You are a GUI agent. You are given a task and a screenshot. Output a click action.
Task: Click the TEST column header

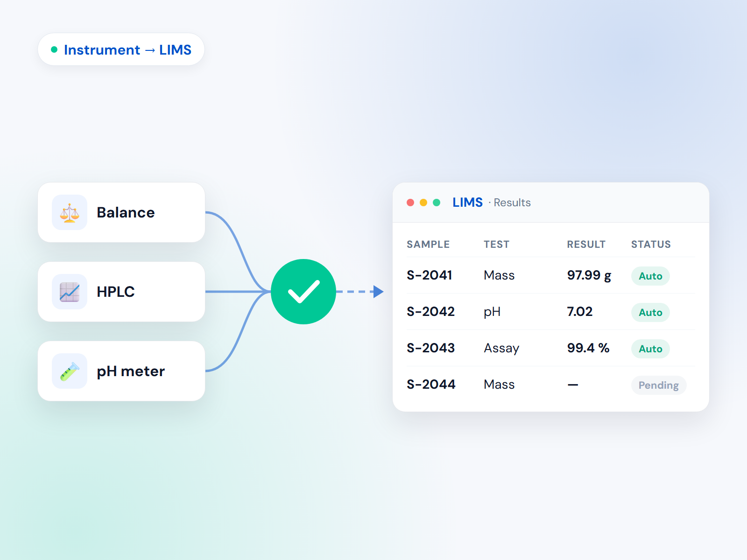pyautogui.click(x=496, y=245)
